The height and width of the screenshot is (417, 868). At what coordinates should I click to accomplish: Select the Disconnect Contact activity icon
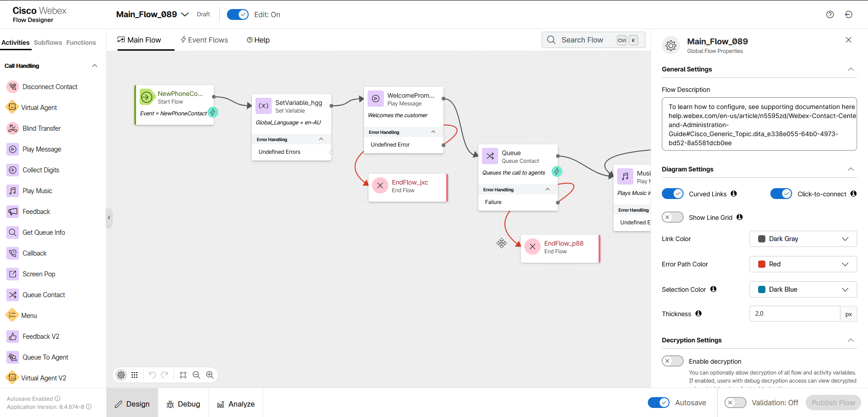[x=13, y=87]
